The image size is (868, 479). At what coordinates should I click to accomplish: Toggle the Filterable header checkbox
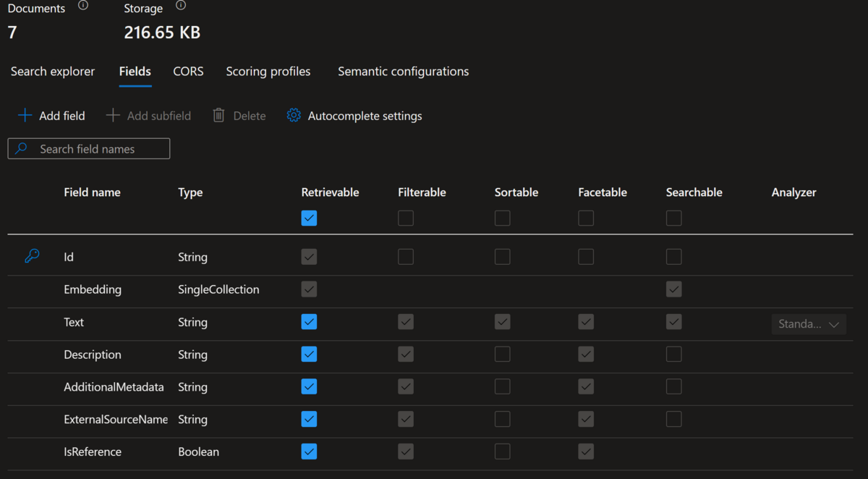(406, 218)
